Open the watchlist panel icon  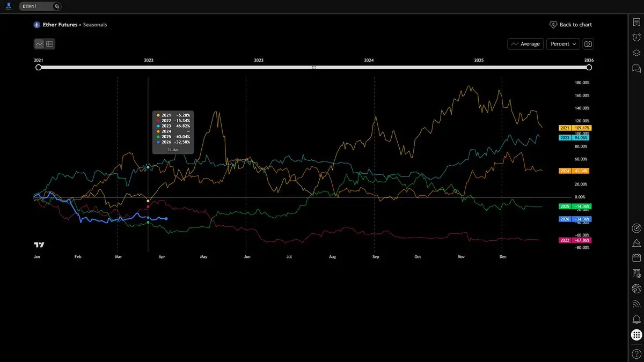636,22
